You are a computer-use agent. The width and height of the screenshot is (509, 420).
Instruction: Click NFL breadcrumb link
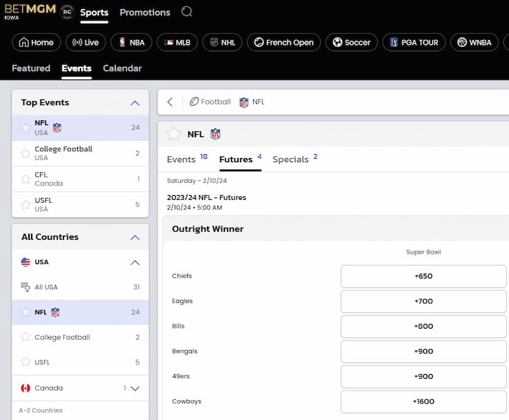(259, 102)
